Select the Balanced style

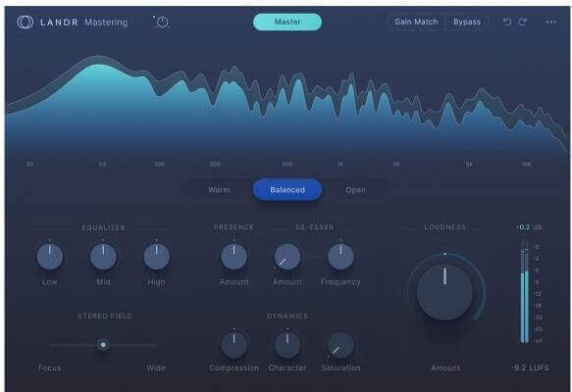click(x=287, y=190)
